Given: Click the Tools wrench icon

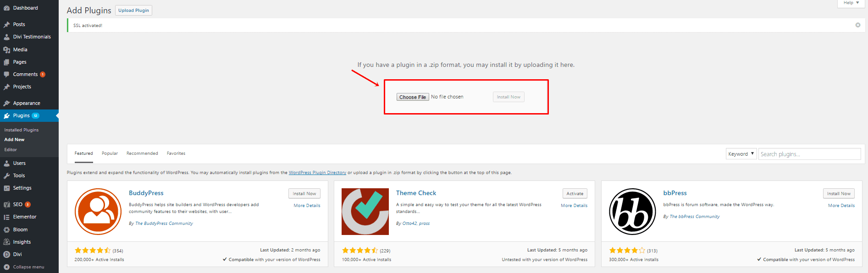Looking at the screenshot, I should 6,175.
